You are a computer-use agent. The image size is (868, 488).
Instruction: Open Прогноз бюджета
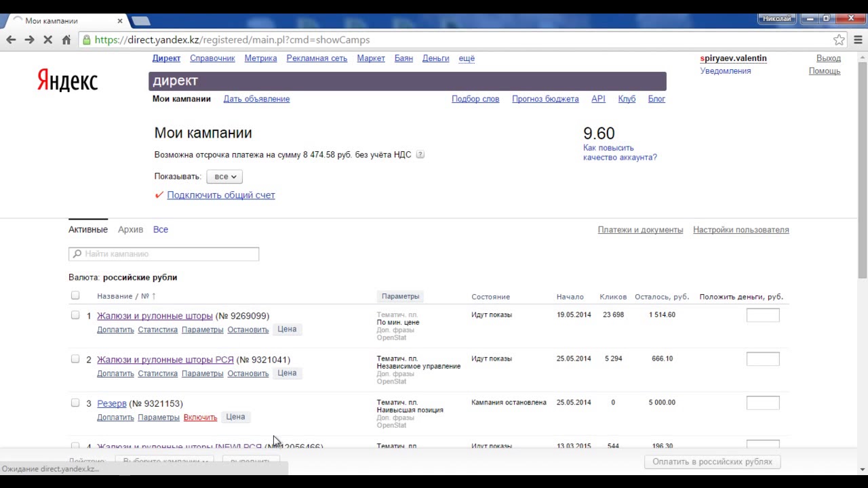click(545, 99)
